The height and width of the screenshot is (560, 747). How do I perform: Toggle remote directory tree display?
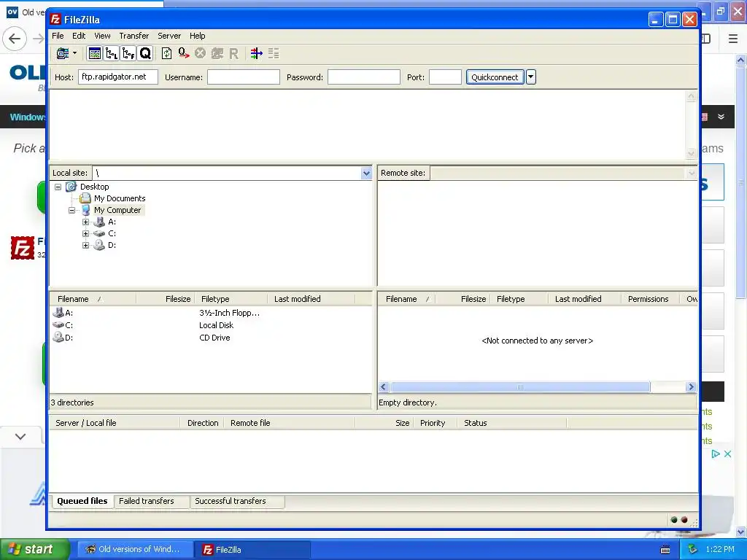pyautogui.click(x=128, y=53)
